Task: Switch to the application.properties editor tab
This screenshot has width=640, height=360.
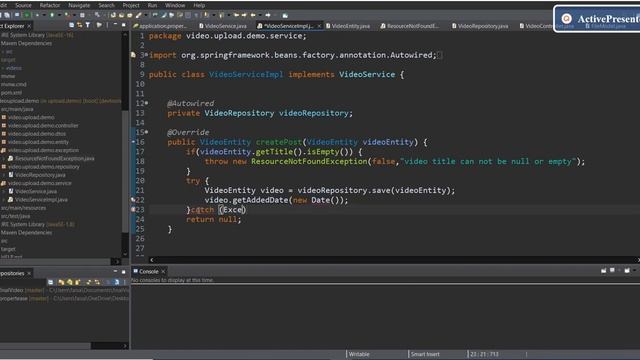Action: [x=160, y=26]
